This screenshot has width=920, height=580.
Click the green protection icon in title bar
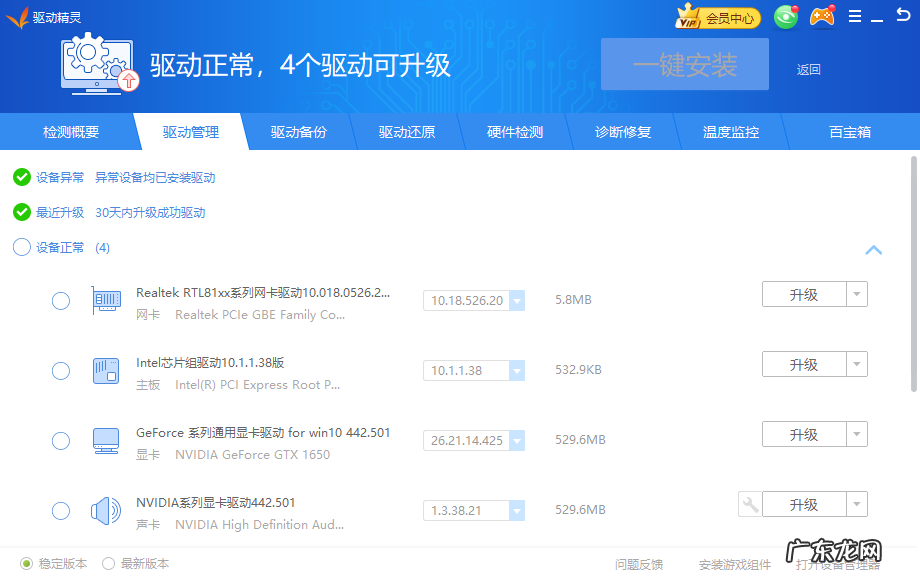786,16
